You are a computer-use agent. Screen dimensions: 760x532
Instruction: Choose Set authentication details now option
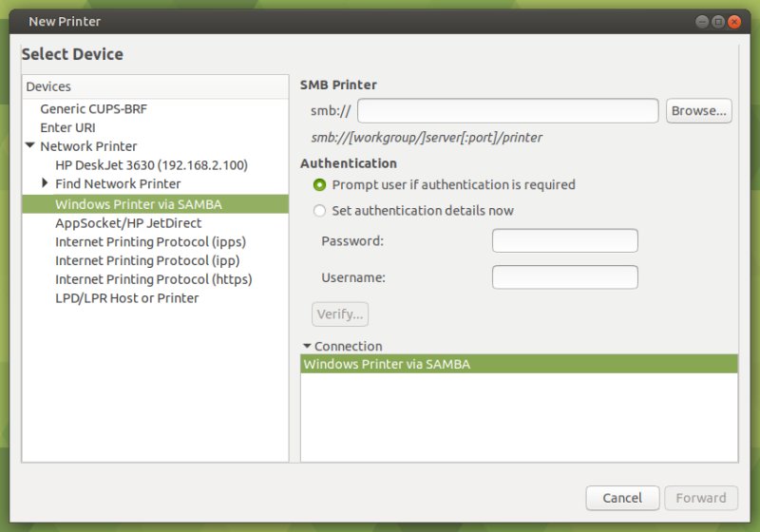tap(320, 210)
